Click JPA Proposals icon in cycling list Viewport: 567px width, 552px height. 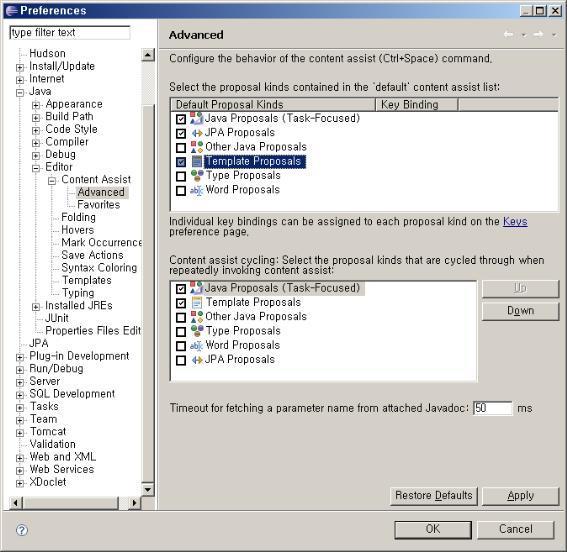[196, 360]
